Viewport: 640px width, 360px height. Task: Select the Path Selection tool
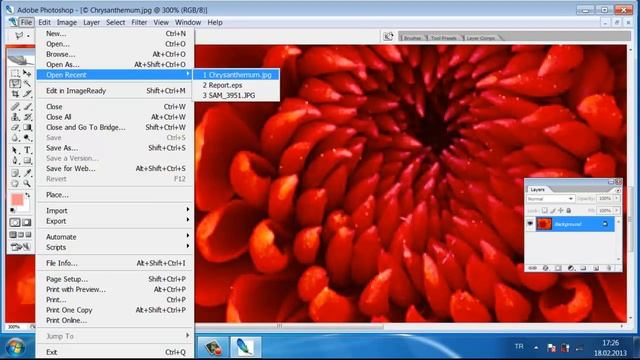point(15,150)
